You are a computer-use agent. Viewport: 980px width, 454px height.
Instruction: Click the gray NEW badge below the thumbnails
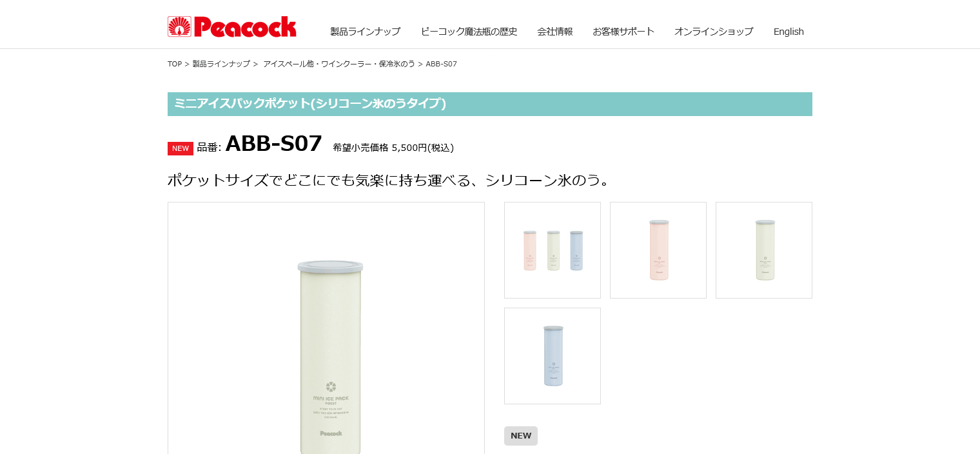coord(521,436)
